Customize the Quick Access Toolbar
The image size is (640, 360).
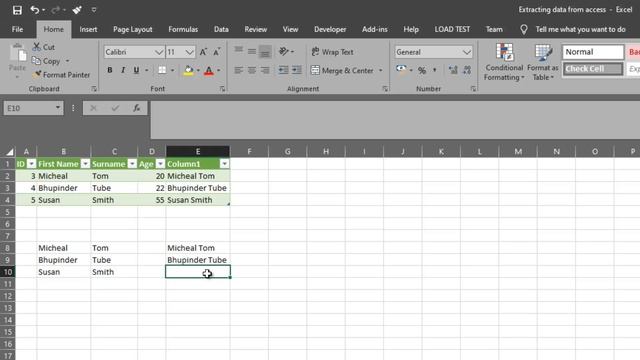94,10
